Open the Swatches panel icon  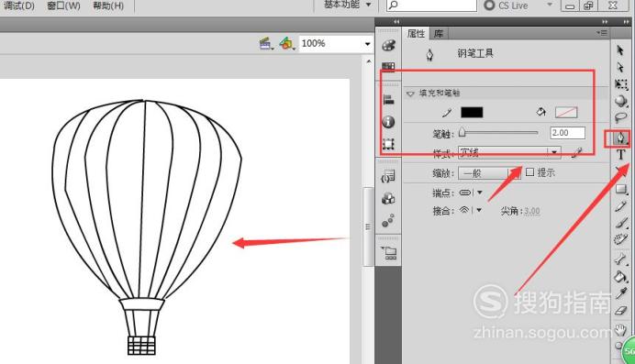pyautogui.click(x=388, y=67)
